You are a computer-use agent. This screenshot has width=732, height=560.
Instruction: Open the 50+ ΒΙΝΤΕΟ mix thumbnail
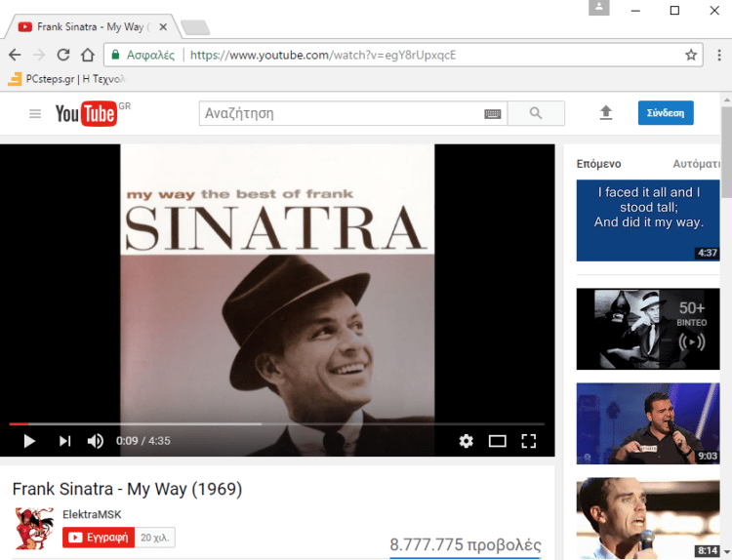pyautogui.click(x=648, y=329)
